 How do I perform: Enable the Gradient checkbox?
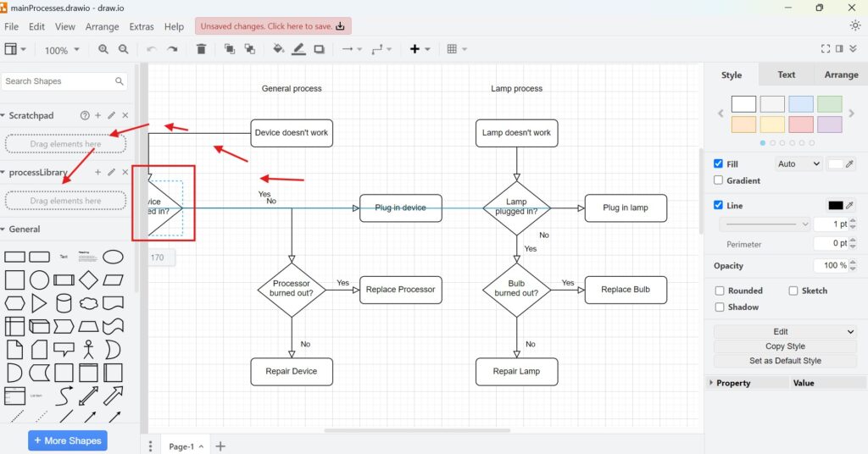pyautogui.click(x=719, y=180)
